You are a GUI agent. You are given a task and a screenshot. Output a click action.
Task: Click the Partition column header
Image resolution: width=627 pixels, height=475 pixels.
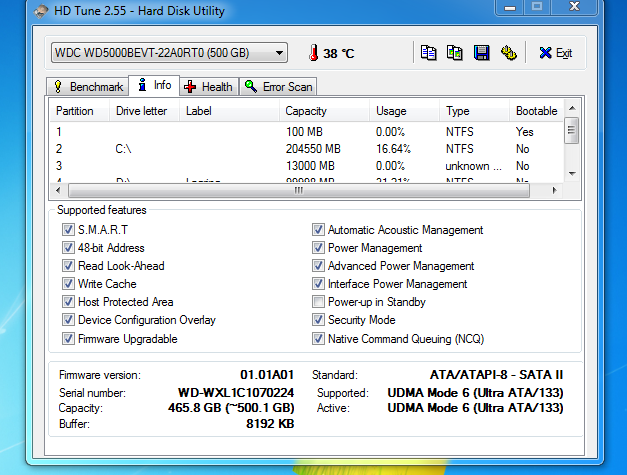coord(79,111)
